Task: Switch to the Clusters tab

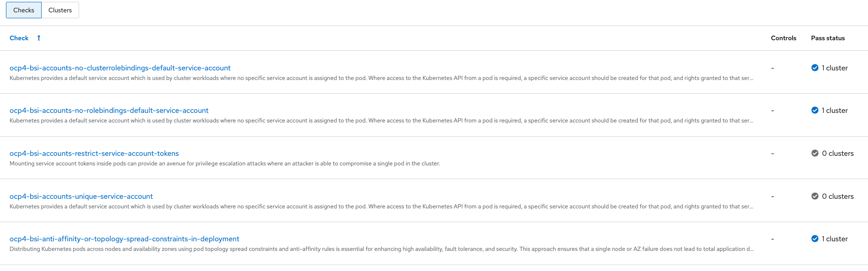Action: pos(60,10)
